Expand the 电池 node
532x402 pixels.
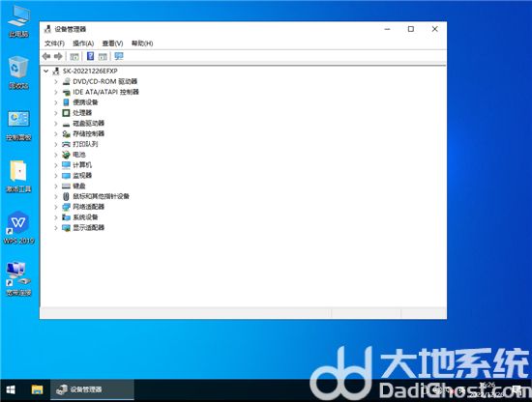pos(56,155)
